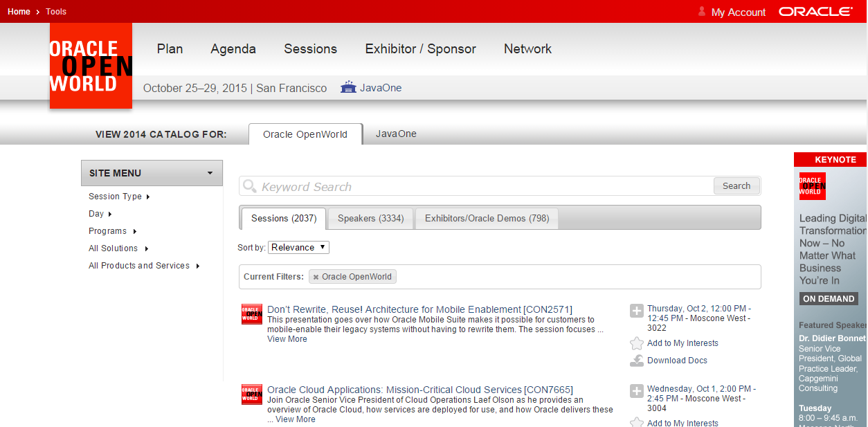
Task: Expand the Day filter menu
Action: [100, 214]
